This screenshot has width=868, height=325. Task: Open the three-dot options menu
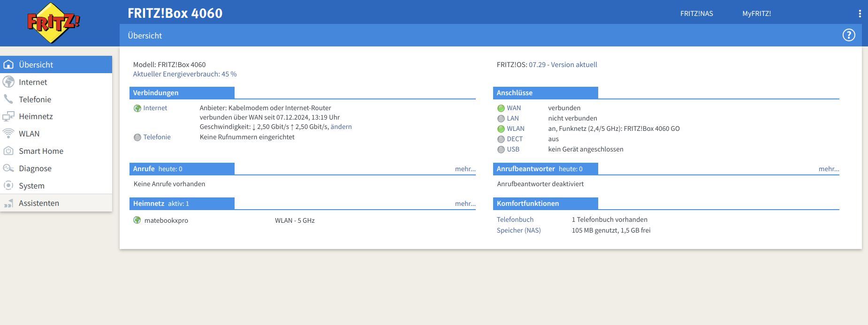click(x=860, y=14)
